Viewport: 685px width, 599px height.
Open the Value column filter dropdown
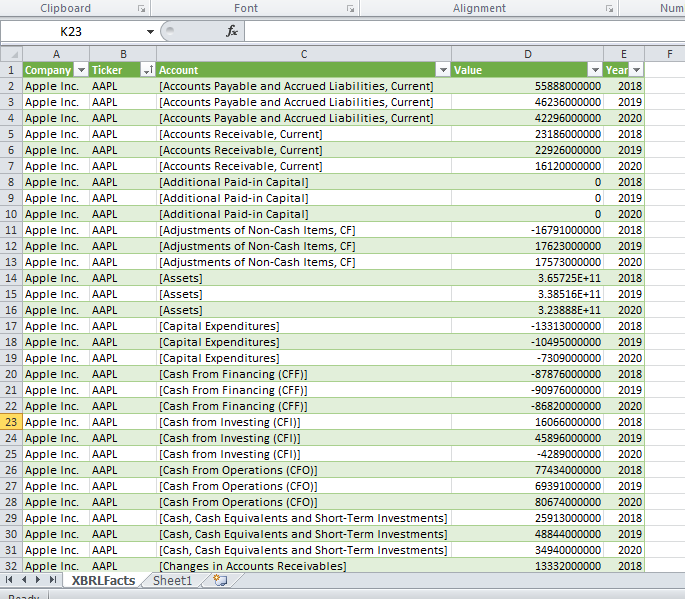(595, 70)
